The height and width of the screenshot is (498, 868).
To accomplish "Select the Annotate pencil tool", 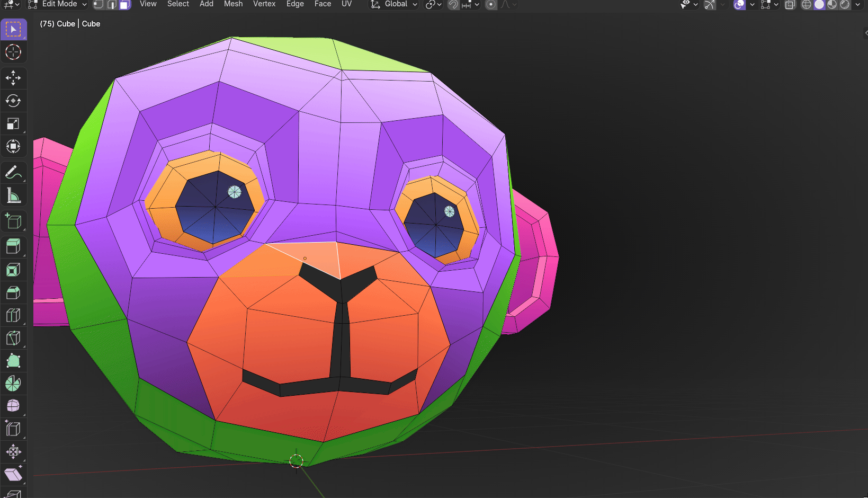I will click(13, 172).
